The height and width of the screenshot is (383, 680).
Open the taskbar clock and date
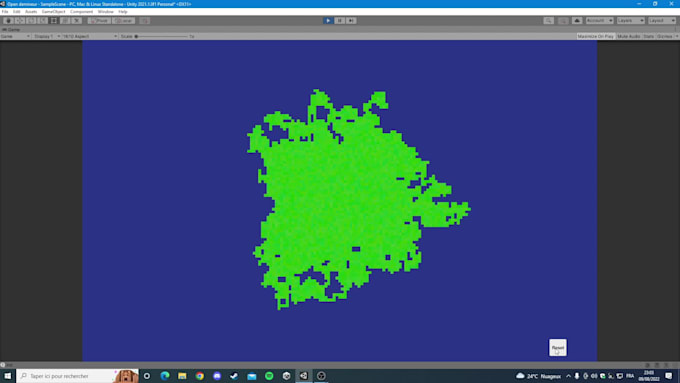649,376
